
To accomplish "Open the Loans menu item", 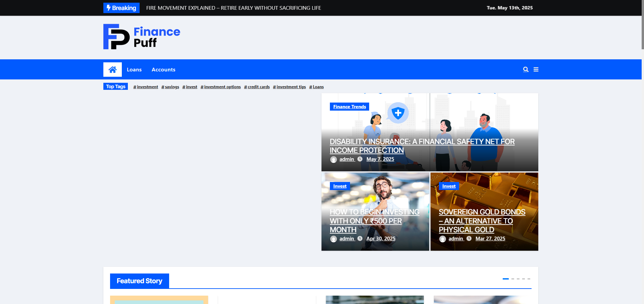I will point(134,70).
